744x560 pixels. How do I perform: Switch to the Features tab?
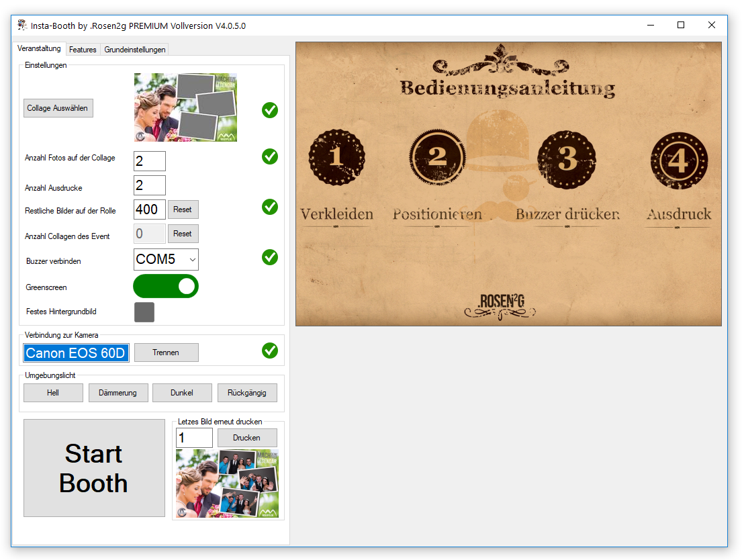(x=83, y=50)
